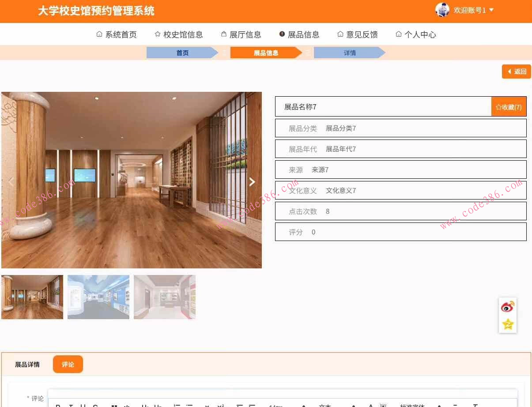Open favorites via the floating star icon
532x407 pixels.
coord(507,324)
